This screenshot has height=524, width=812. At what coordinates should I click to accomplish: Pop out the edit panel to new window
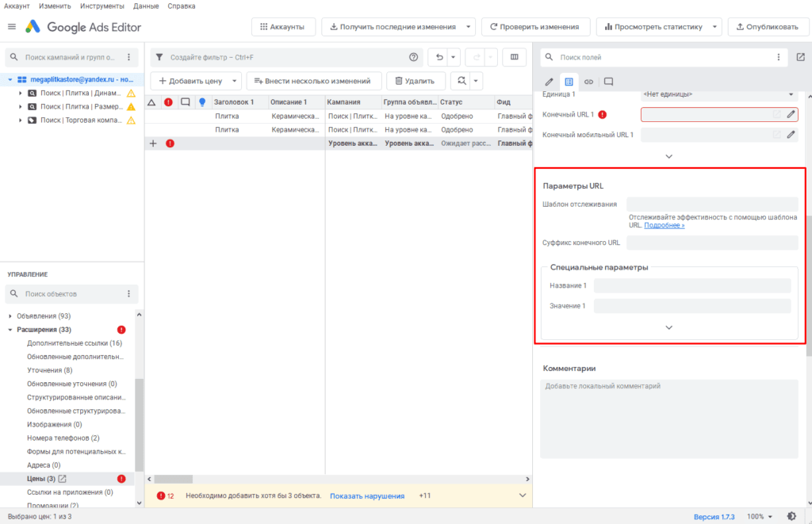pos(801,58)
